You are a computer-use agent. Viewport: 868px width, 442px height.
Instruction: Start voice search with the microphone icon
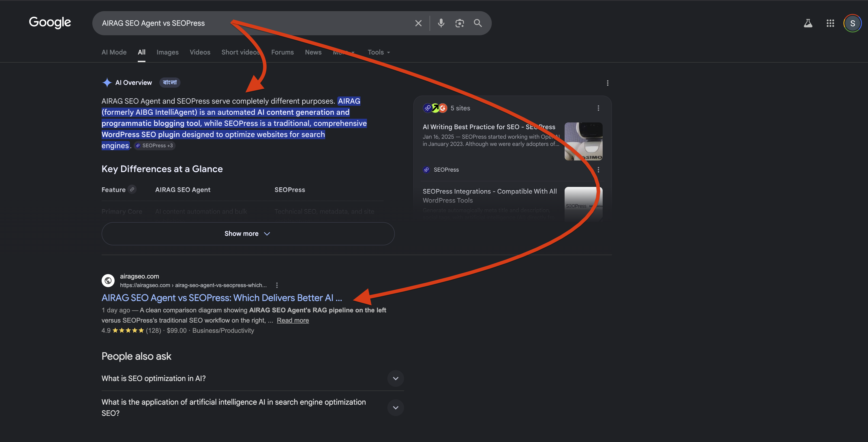click(441, 23)
